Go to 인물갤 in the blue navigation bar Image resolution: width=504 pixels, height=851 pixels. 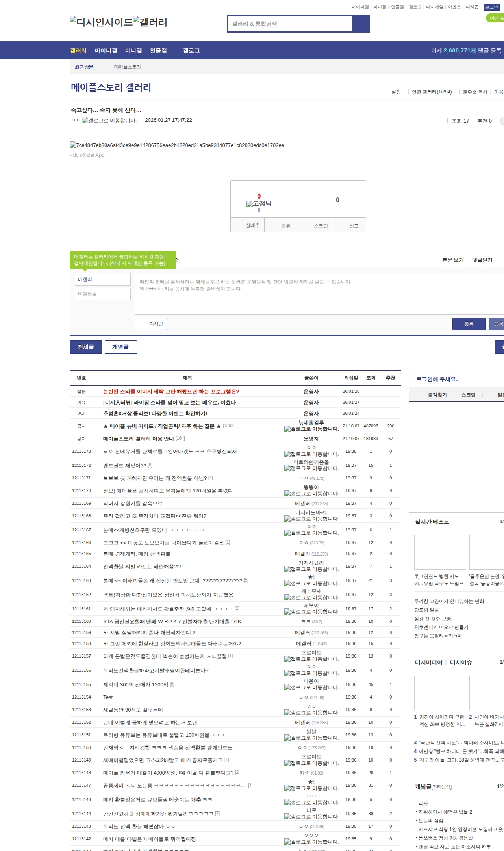point(158,51)
